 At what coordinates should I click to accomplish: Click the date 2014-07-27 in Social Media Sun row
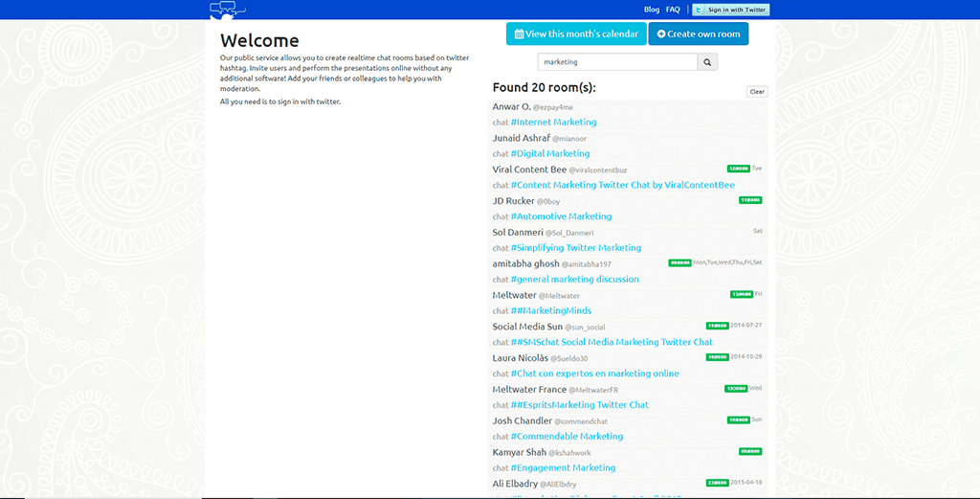click(746, 325)
